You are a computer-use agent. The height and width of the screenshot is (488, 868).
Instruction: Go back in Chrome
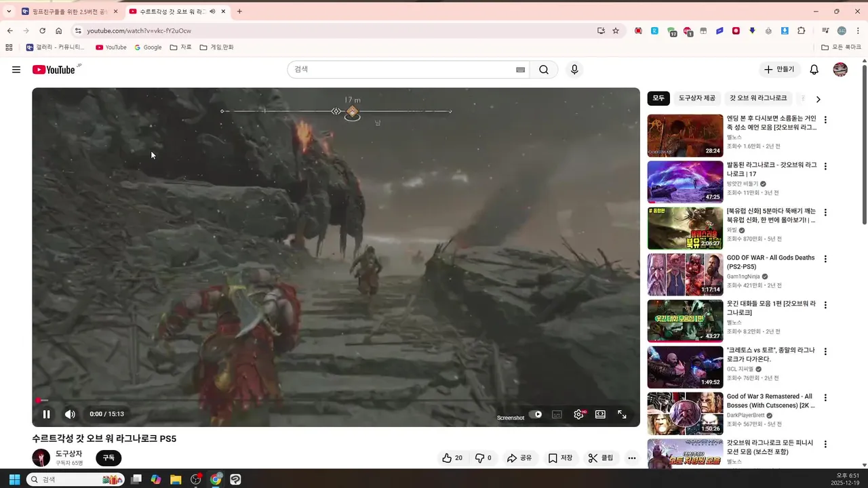pos(9,30)
